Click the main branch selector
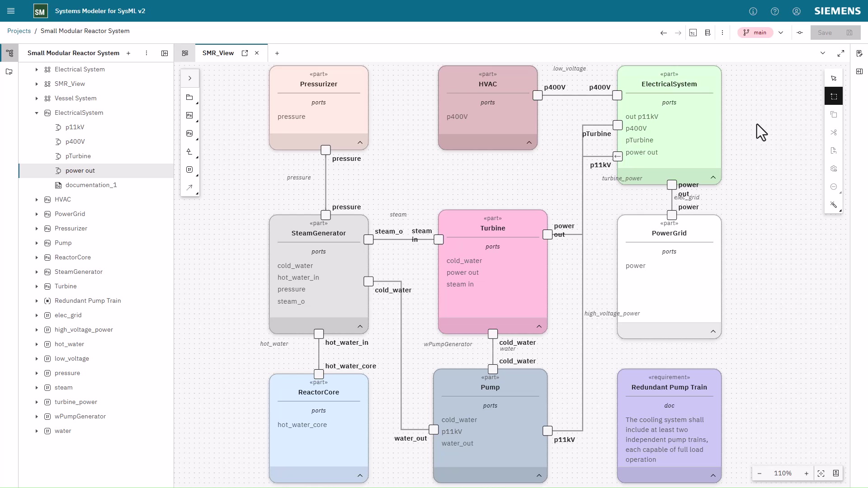 755,33
